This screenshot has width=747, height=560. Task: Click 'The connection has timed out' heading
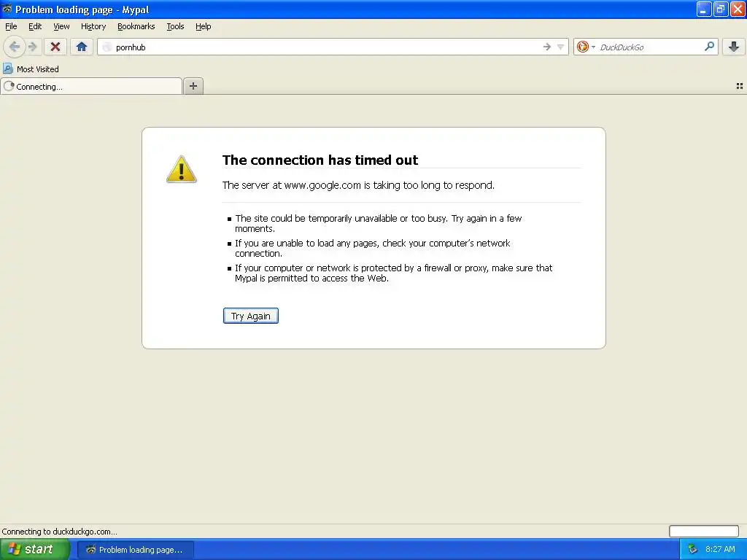320,160
